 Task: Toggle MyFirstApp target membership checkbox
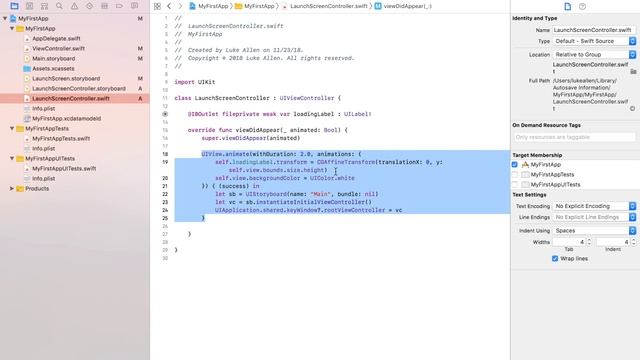click(514, 164)
